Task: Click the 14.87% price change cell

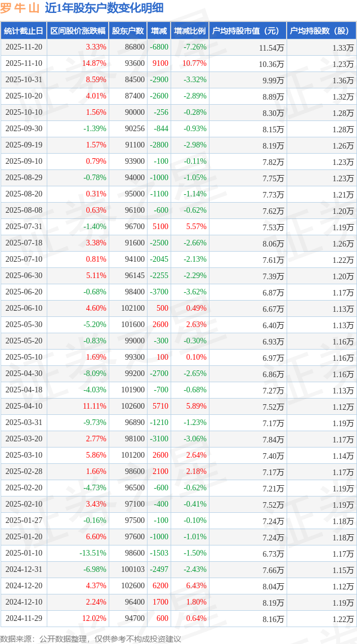Action: click(94, 64)
